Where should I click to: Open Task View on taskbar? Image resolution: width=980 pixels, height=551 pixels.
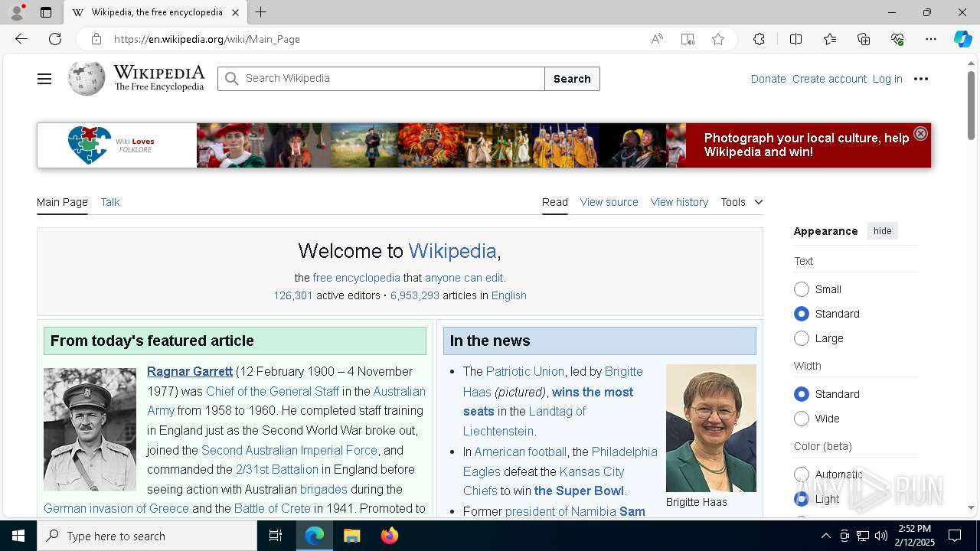(x=276, y=536)
